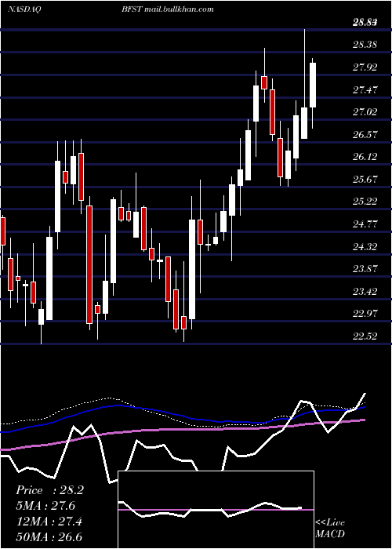Click the 23.42 price axis label
This screenshot has width=392, height=549.
point(365,291)
